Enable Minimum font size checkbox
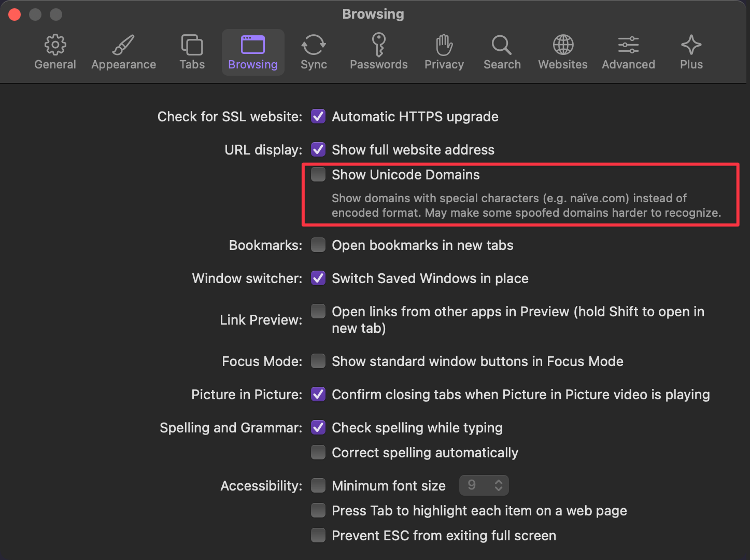 pyautogui.click(x=318, y=486)
